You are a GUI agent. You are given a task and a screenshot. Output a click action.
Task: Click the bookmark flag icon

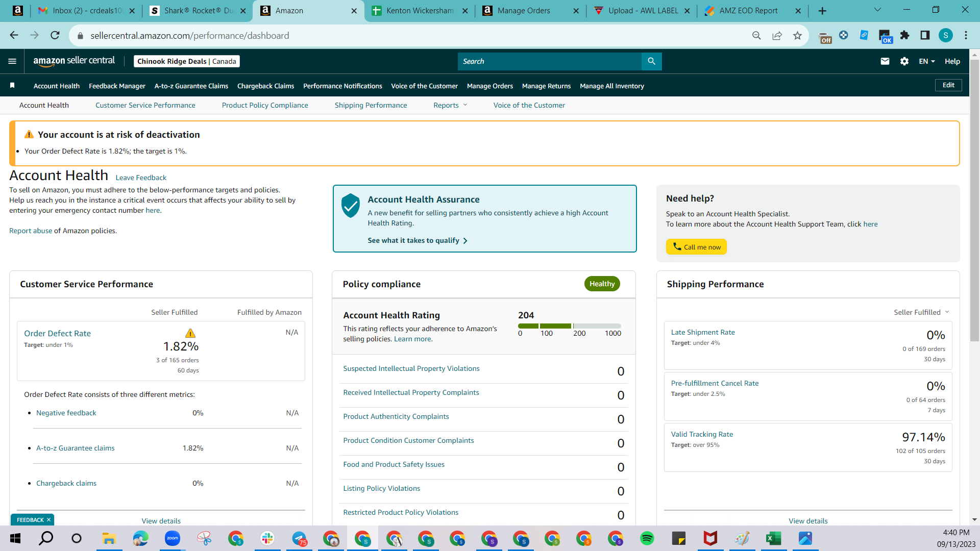click(x=12, y=85)
